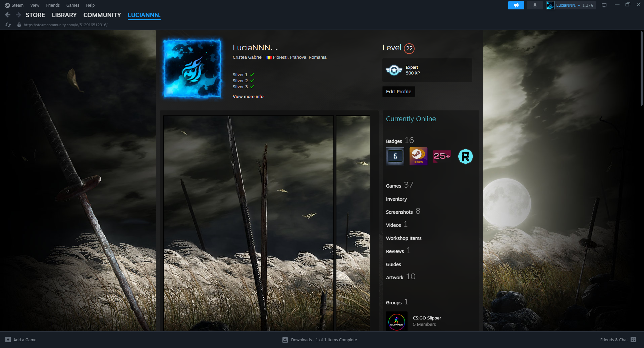Open the large featured artwork showcase image
The image size is (644, 348).
coord(249,223)
